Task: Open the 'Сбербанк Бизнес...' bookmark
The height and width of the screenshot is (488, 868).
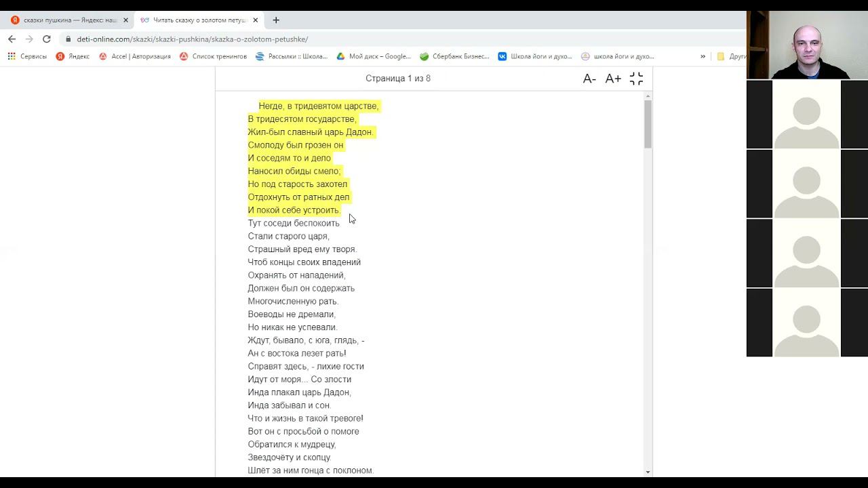Action: (x=454, y=56)
